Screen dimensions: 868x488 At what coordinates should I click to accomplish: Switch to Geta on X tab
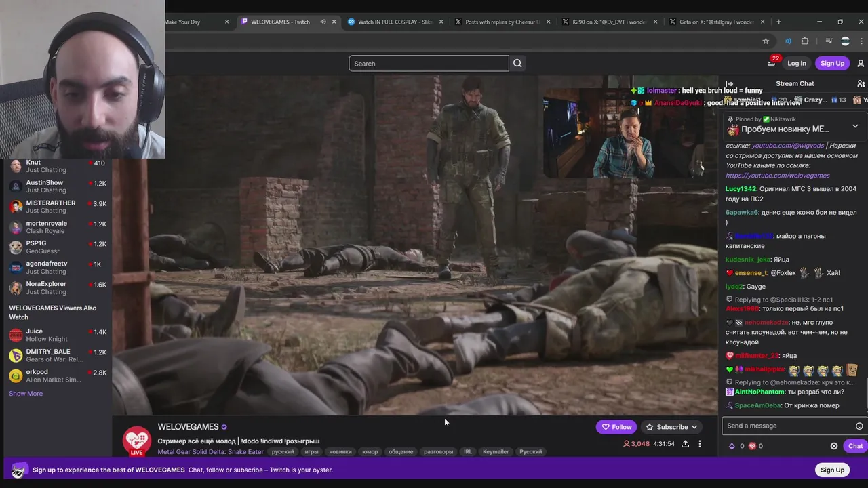[717, 22]
